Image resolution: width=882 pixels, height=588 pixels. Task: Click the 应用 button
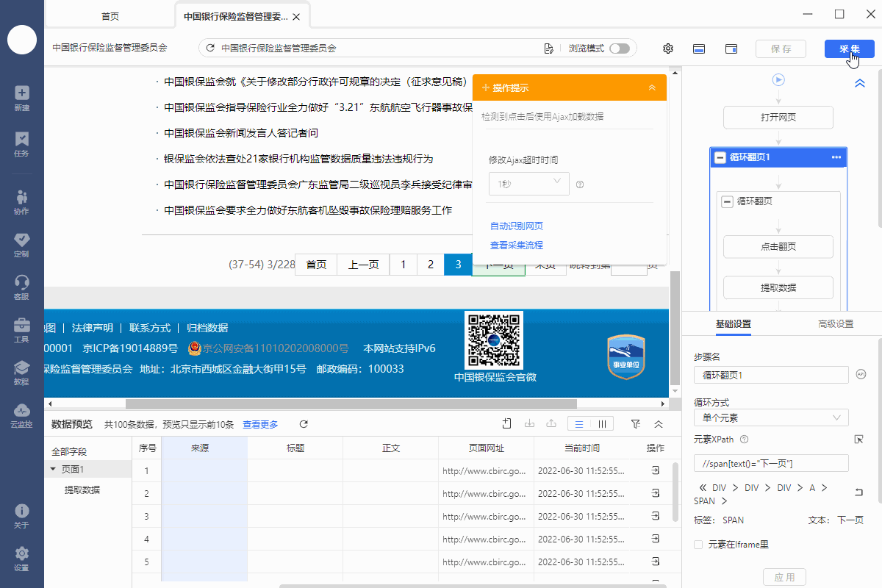pyautogui.click(x=784, y=577)
